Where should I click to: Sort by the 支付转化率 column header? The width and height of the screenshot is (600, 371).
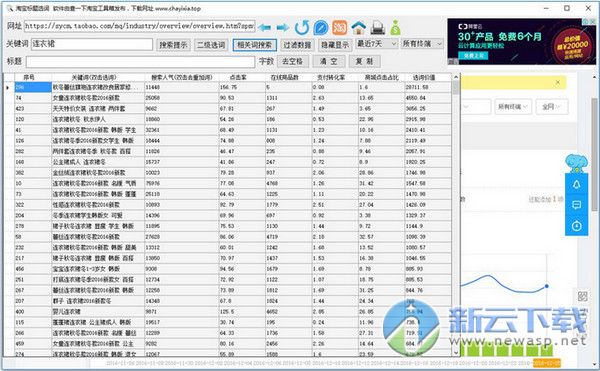334,77
